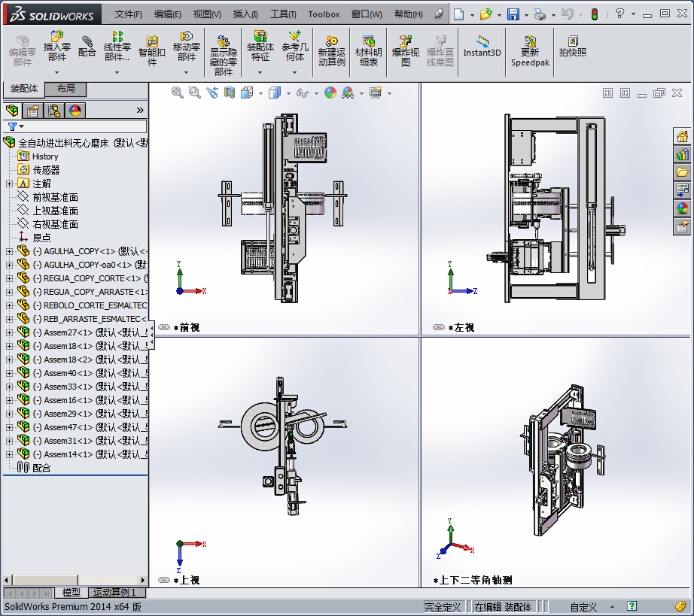Screen dimensions: 694x616
Task: Expand the 注解 annotations tree node
Action: click(9, 184)
